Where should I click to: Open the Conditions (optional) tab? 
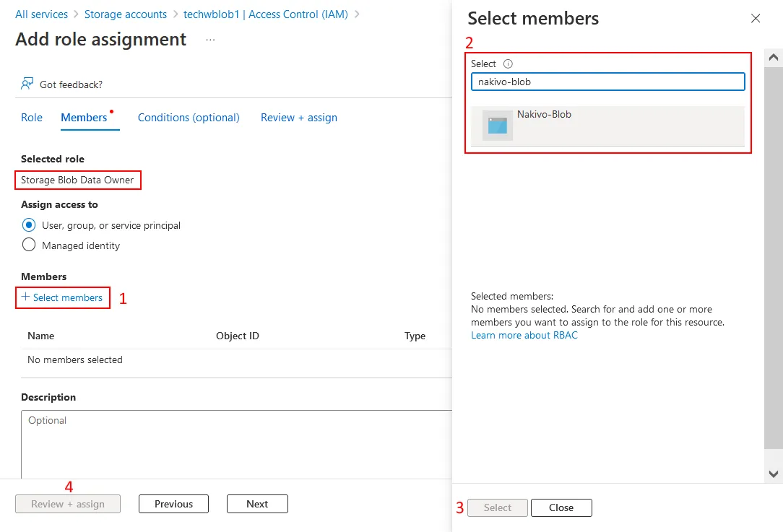point(189,118)
